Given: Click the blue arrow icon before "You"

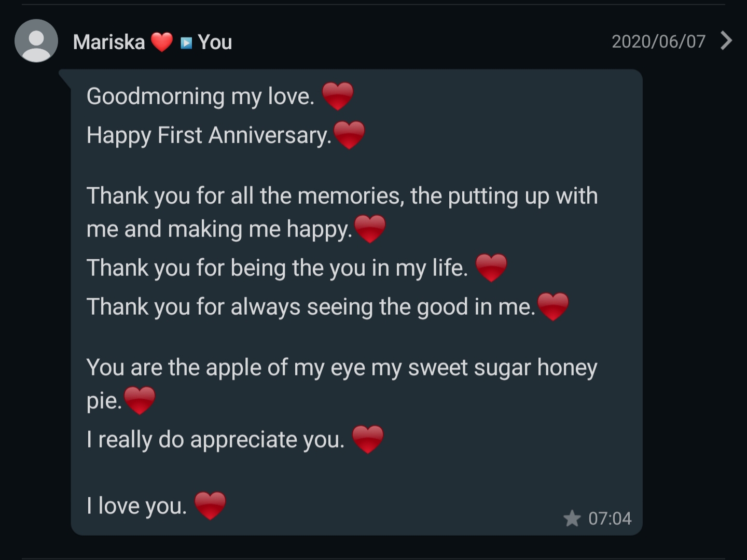Looking at the screenshot, I should (186, 43).
